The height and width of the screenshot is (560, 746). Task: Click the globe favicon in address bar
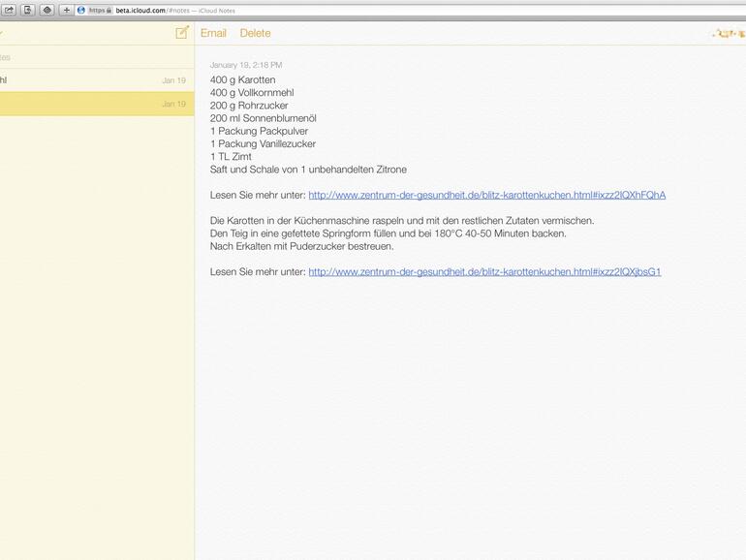click(81, 10)
